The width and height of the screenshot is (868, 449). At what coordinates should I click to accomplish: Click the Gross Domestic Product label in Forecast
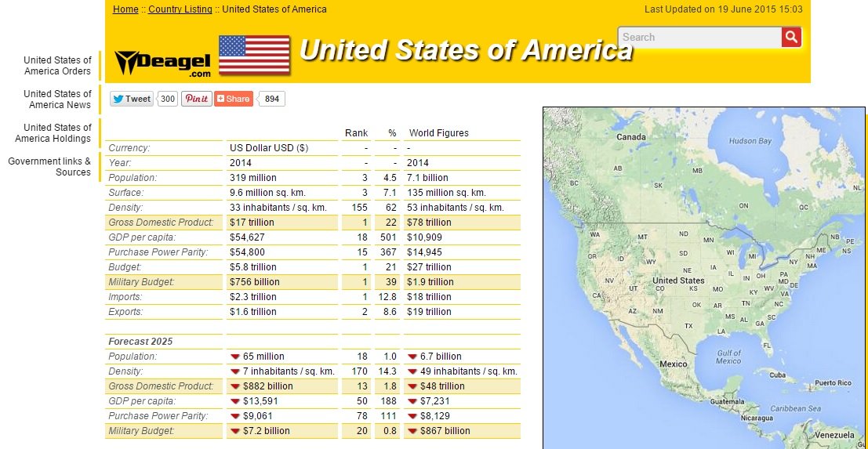tap(161, 386)
